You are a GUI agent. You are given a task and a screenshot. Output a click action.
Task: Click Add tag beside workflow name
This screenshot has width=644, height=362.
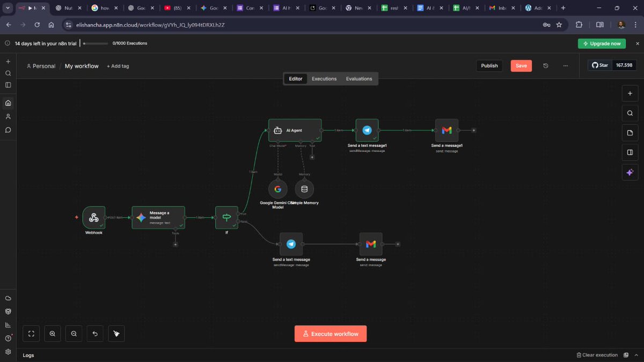[118, 66]
